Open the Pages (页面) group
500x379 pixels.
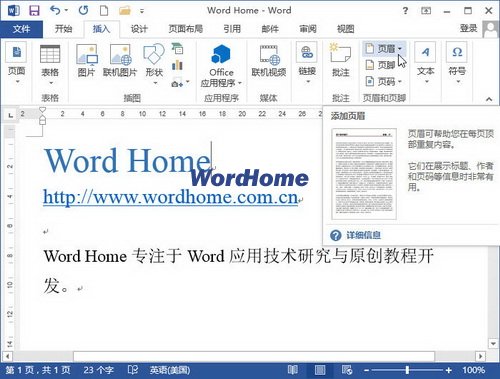click(17, 63)
